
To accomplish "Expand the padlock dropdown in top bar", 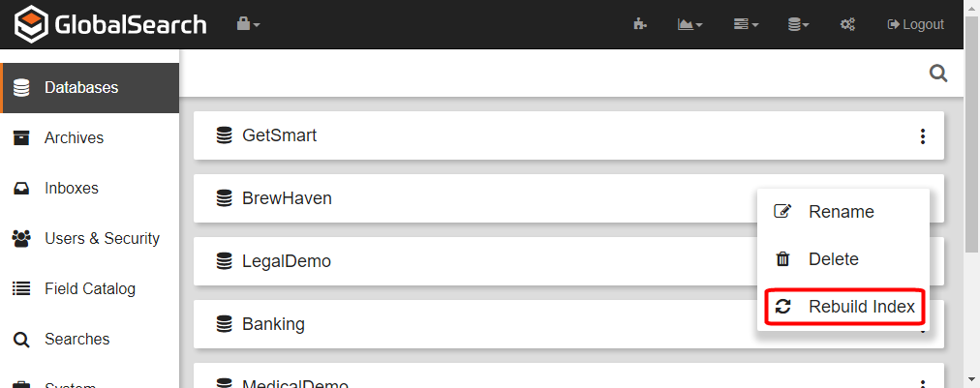I will point(249,24).
